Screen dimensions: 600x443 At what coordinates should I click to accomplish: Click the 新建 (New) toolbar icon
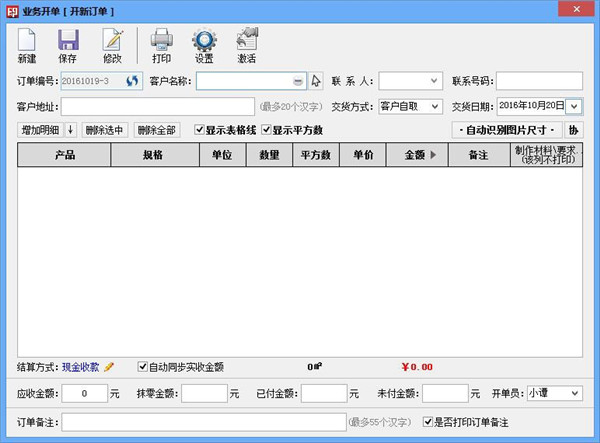click(x=27, y=42)
